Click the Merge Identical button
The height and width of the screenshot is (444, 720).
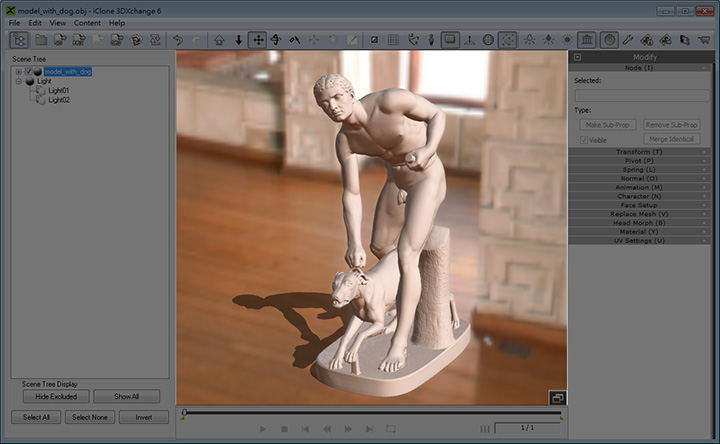pos(671,139)
